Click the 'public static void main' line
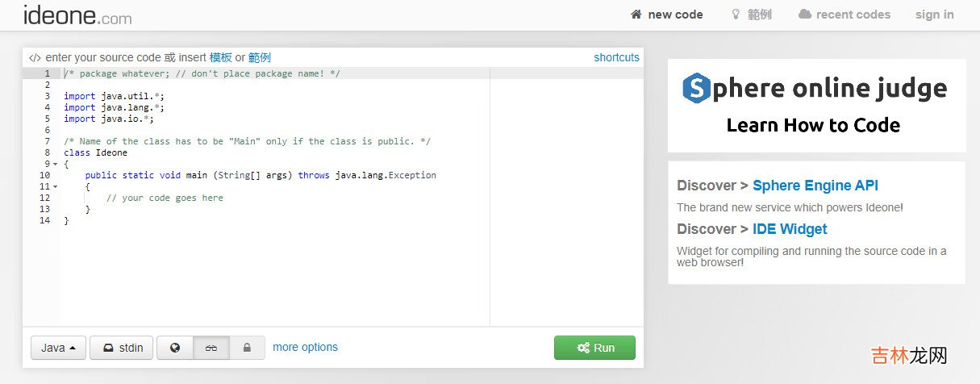 tap(261, 175)
